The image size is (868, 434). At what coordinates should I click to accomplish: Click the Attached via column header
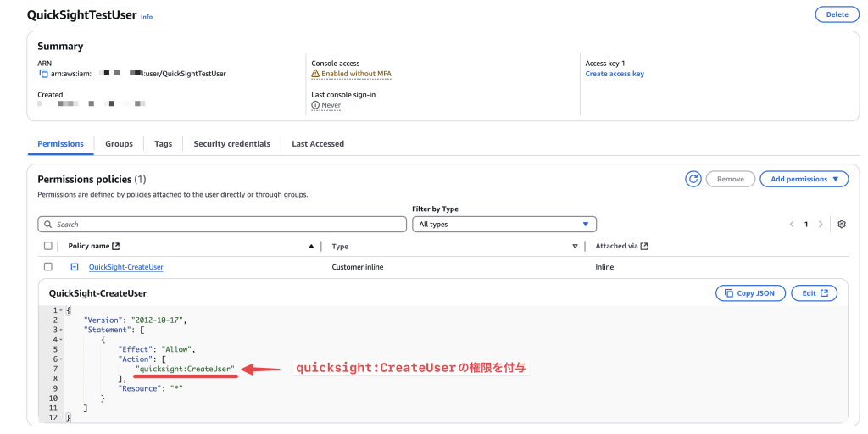coord(617,247)
